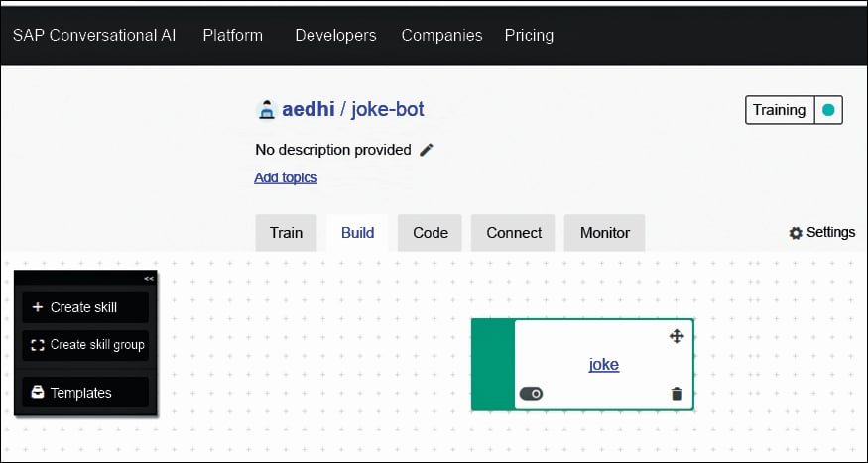The height and width of the screenshot is (463, 868).
Task: Click the plus icon in Create skill
Action: pos(38,307)
